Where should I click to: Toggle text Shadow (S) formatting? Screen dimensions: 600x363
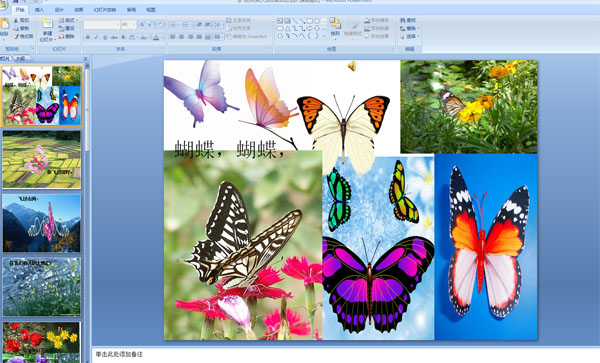click(123, 37)
